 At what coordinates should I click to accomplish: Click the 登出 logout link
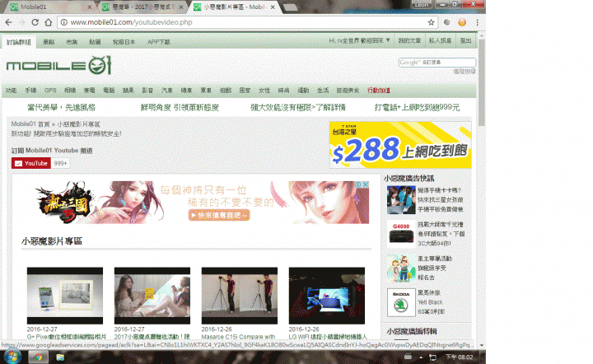(x=466, y=40)
